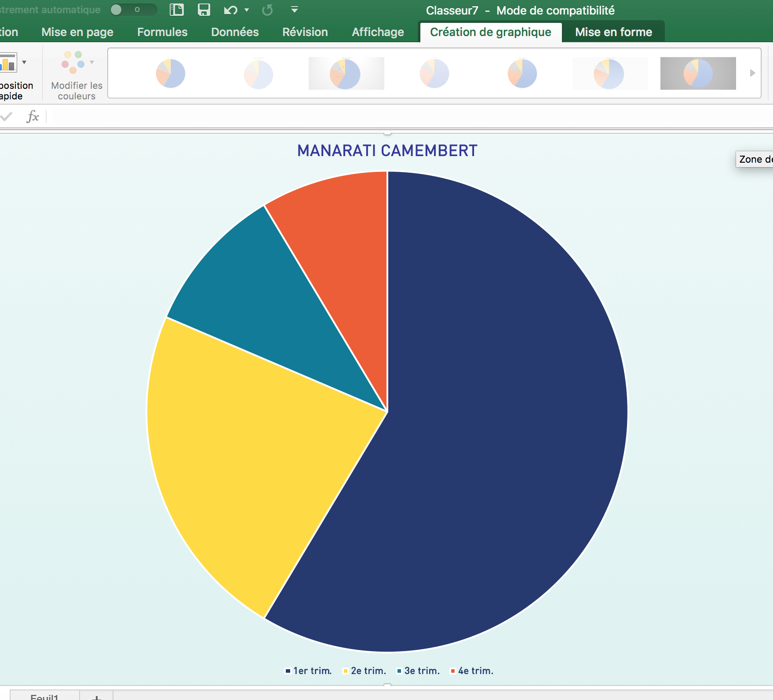Select the dark gray background chart style

tap(698, 73)
